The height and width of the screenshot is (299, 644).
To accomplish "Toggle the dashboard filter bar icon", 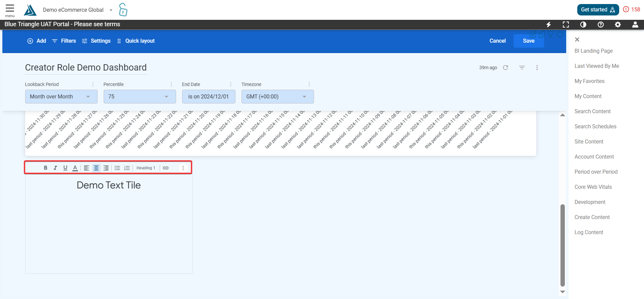I will [x=522, y=68].
